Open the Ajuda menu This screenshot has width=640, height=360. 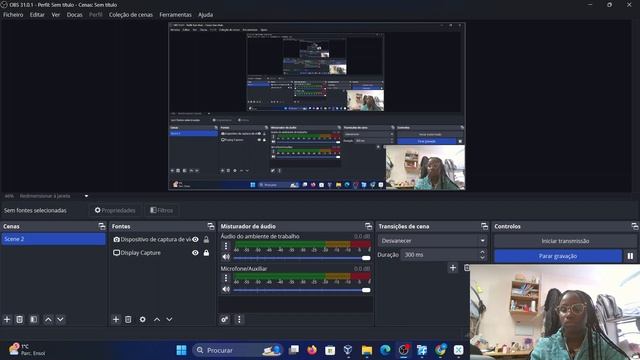coord(205,15)
